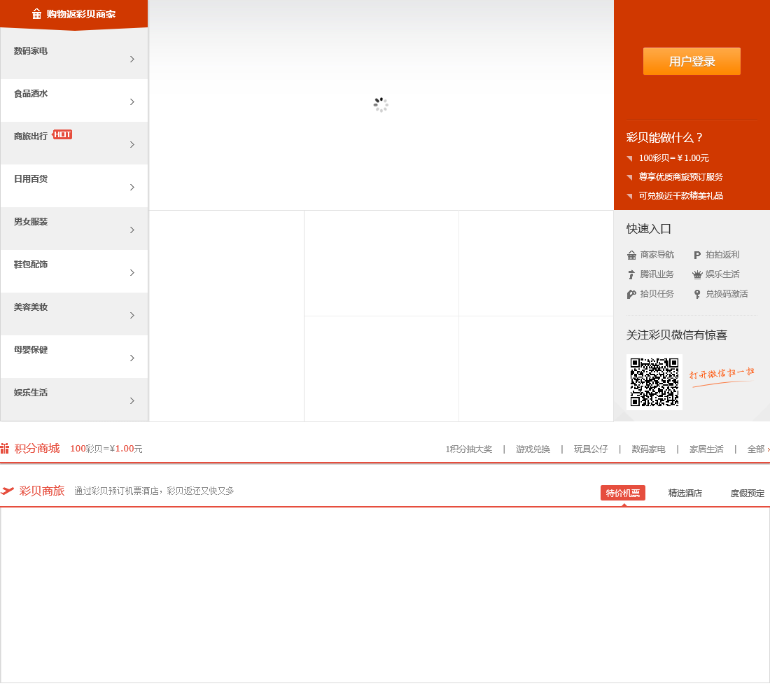Screen dimensions: 770x700
Task: Click the 男女服装 category label
Action: pos(30,222)
